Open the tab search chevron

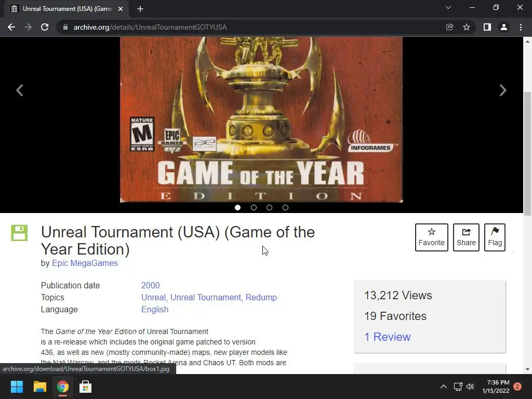(x=448, y=7)
